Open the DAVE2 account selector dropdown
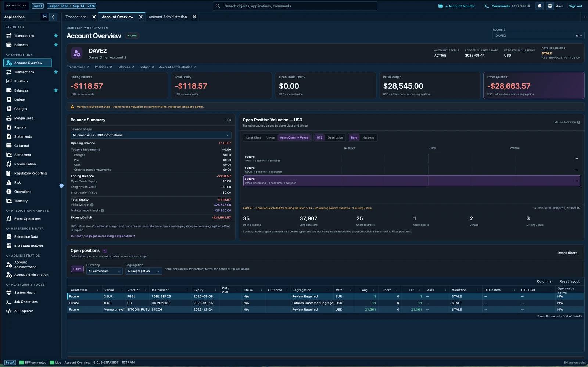 [538, 36]
